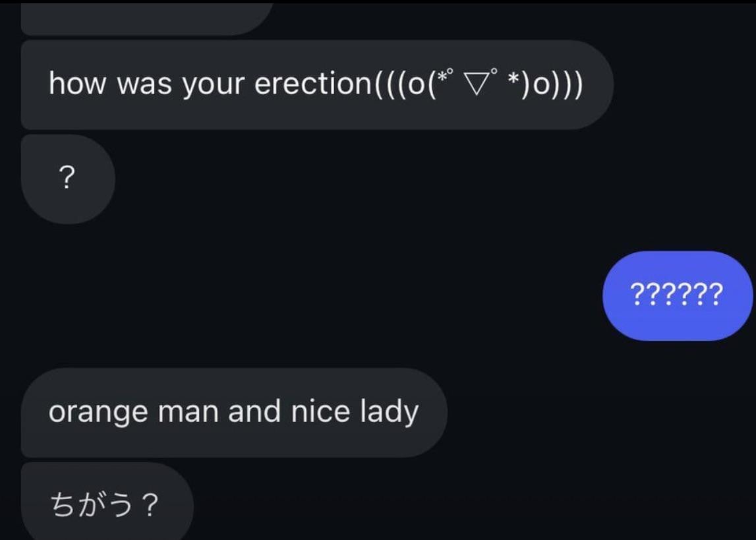Screen dimensions: 756x540
Task: Tap blank space right of 'orange man' bubble
Action: [598, 413]
